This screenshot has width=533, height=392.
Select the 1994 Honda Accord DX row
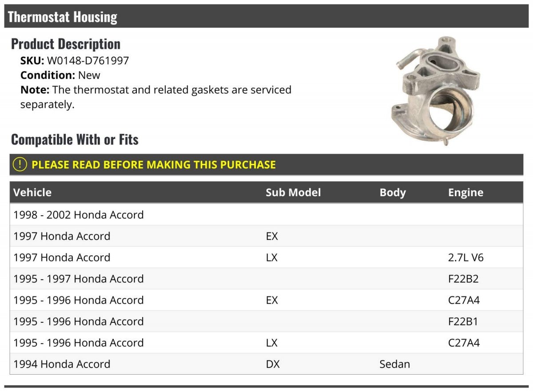pos(266,364)
